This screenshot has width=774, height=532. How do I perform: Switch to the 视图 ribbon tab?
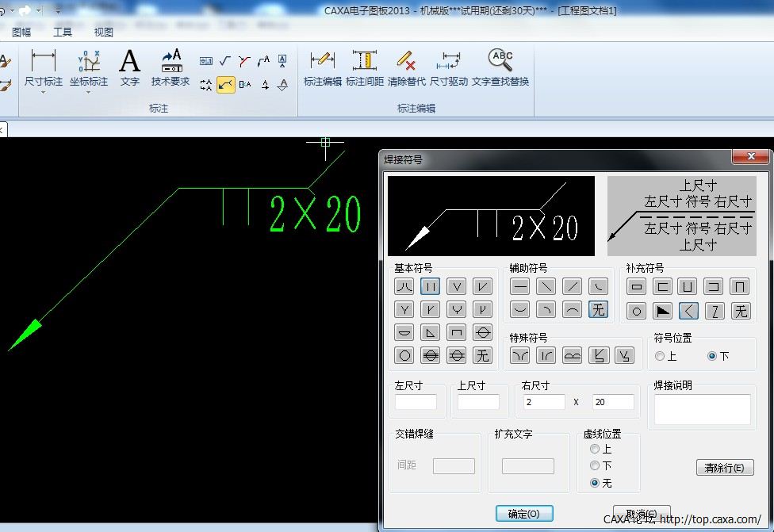104,33
